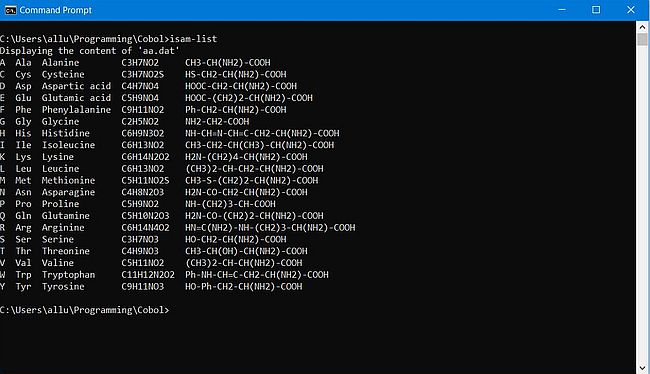
Task: Click formula 'C11H12N2O2'
Action: (x=148, y=275)
